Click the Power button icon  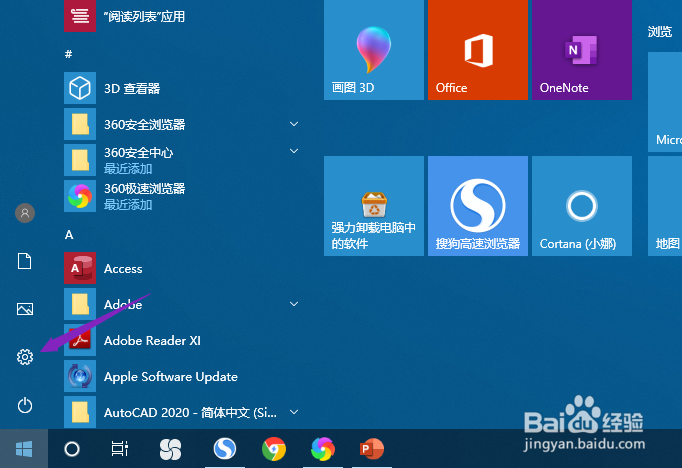[25, 405]
